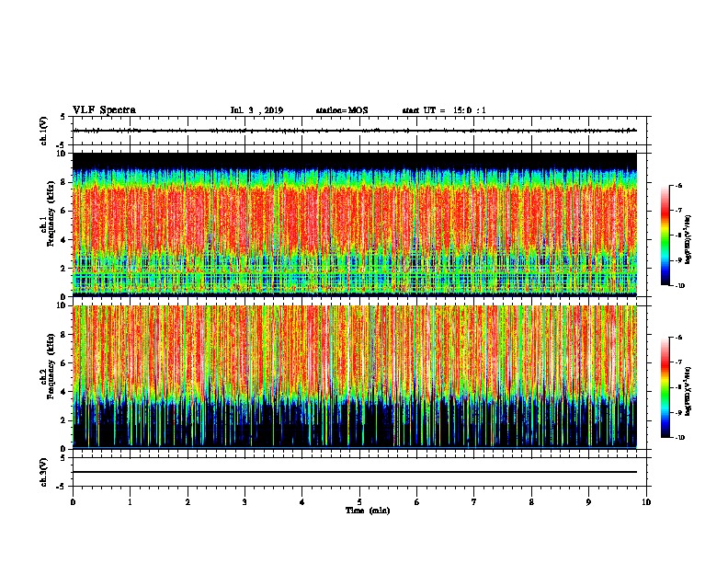Click the '4' kHz tick of ch.2 frequency axis
Viewport: 728px width, 563px height.
point(64,392)
